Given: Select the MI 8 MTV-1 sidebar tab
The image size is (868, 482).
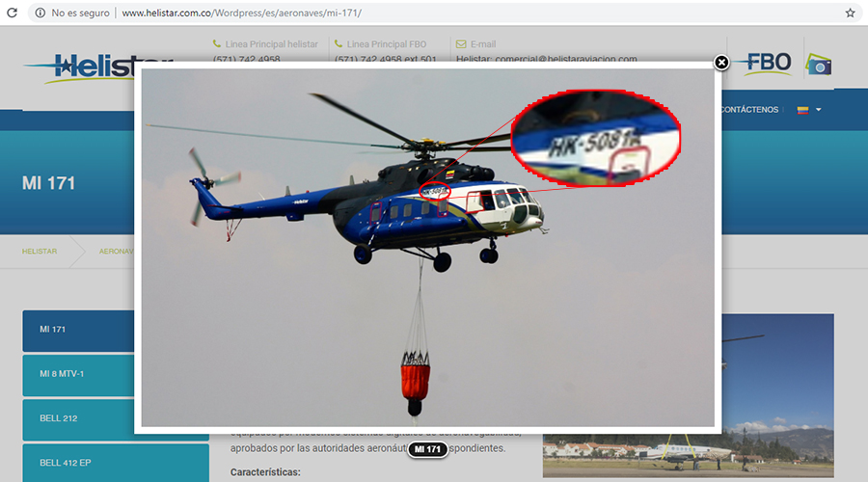Looking at the screenshot, I should click(78, 375).
